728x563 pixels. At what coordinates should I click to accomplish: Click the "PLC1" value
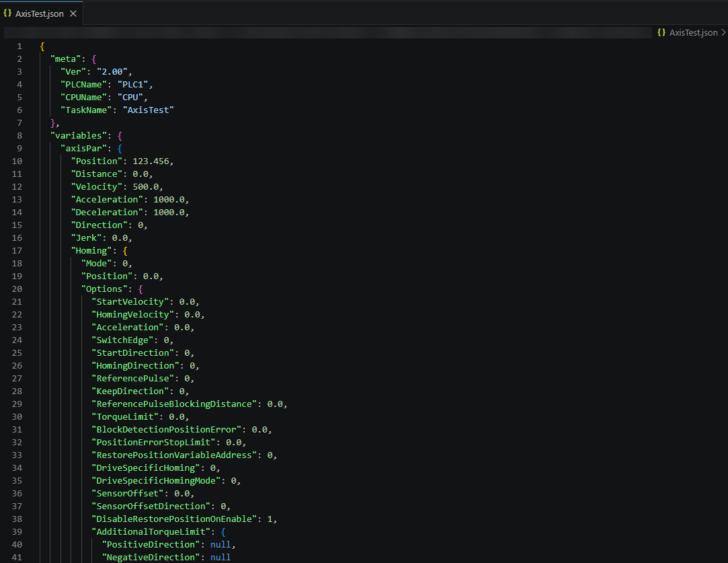[x=133, y=85]
